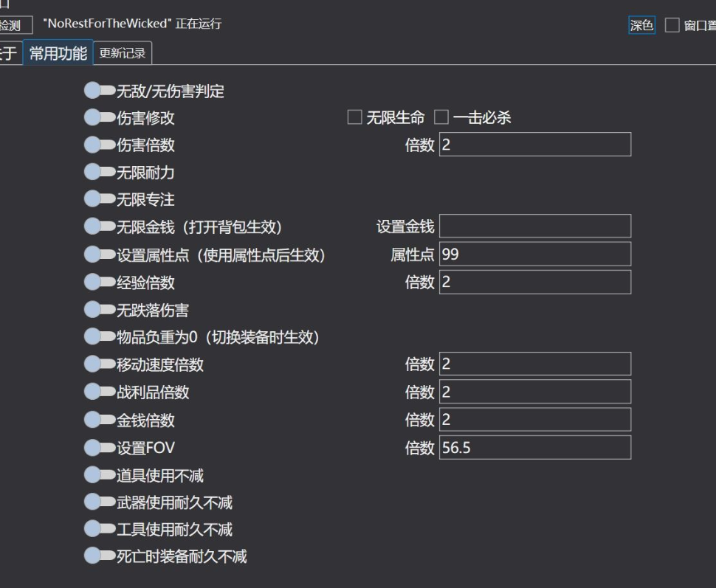Turn on the 无限耐力 switch
Viewport: 716px width, 588px height.
point(100,173)
